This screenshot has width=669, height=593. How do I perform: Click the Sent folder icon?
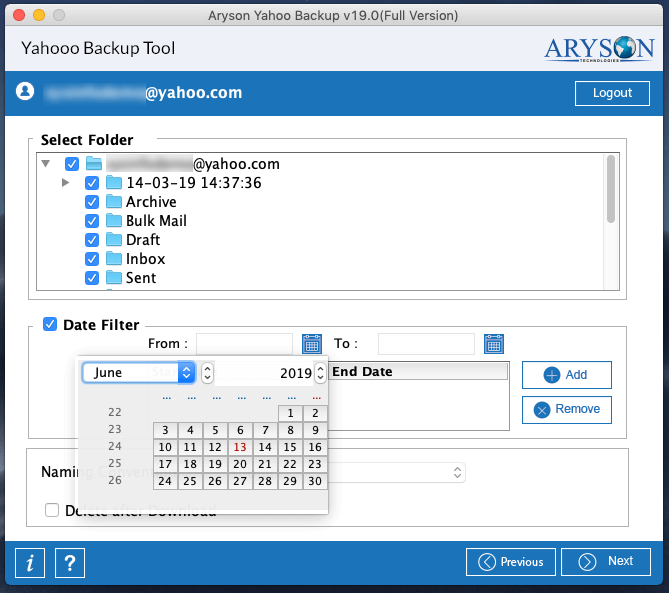[113, 278]
